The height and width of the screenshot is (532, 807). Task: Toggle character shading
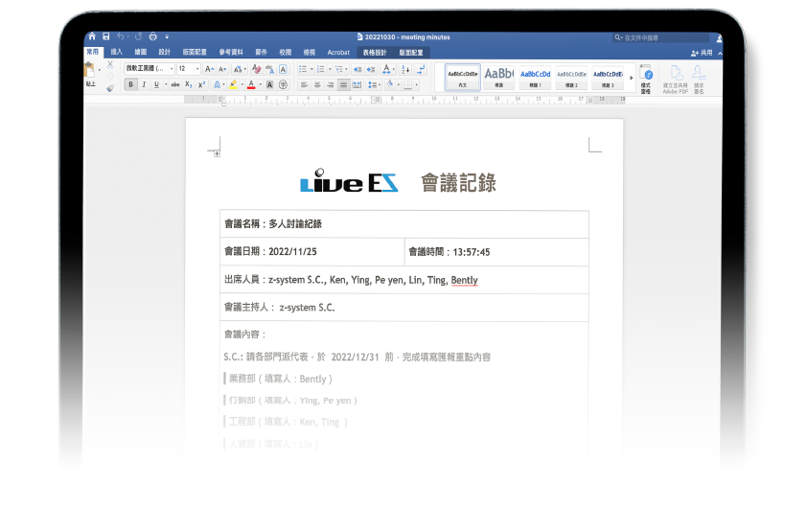pyautogui.click(x=269, y=85)
